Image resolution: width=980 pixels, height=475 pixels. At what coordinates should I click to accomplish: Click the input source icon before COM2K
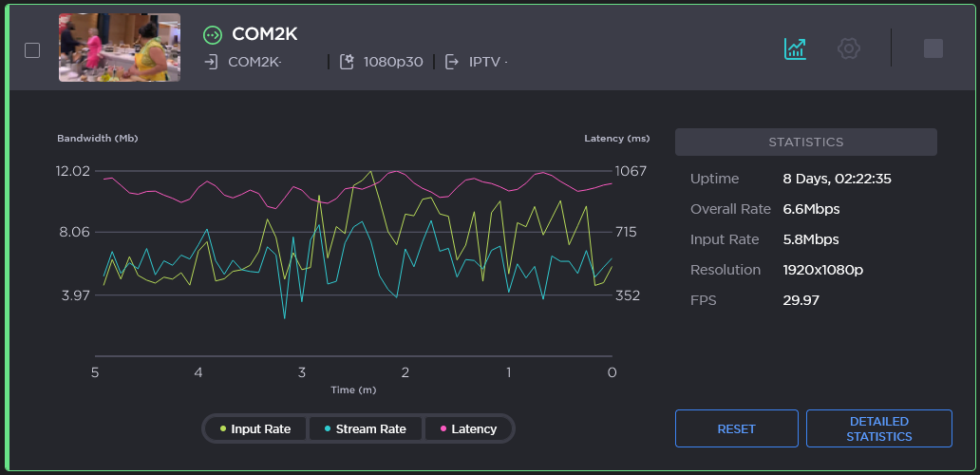point(212,62)
